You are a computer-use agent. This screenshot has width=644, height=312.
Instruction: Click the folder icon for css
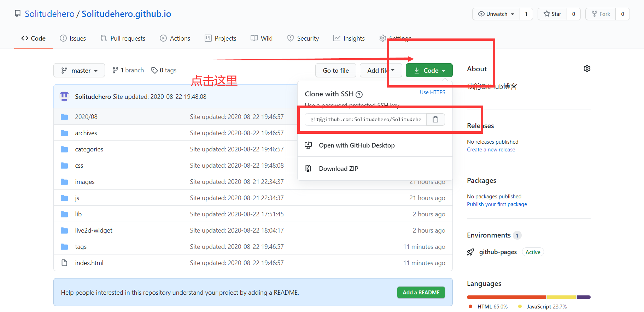64,166
